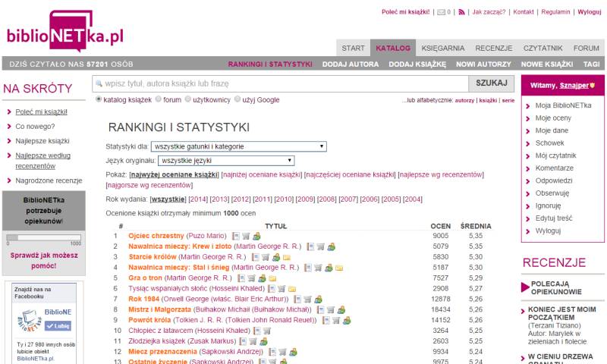
Task: Click the SZUKAJ search button
Action: (x=492, y=83)
